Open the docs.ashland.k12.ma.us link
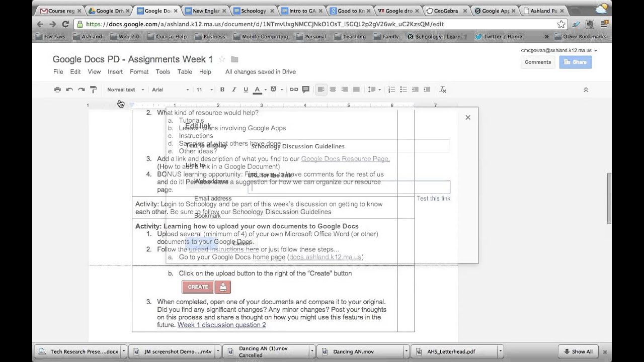 pos(325,257)
